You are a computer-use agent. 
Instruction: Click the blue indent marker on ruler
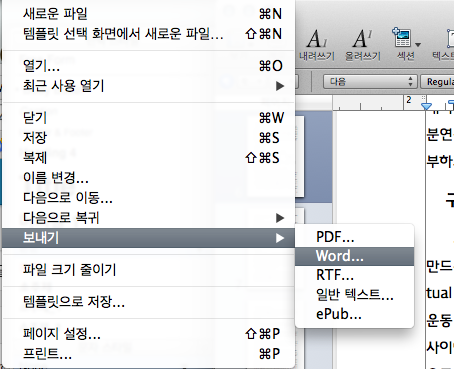tap(426, 107)
